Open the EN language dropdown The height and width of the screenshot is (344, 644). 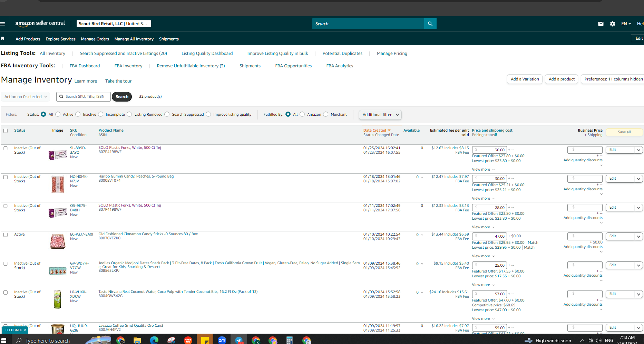coord(626,24)
